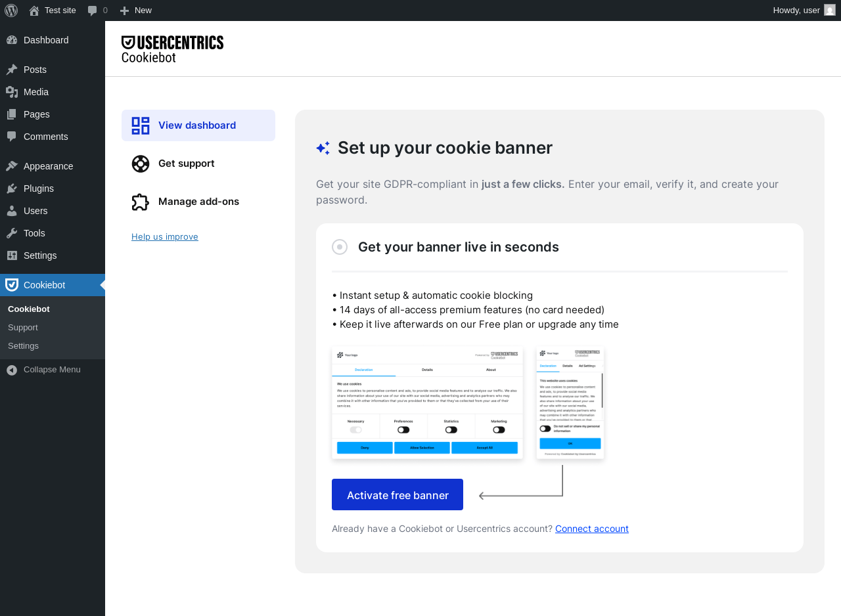
Task: Click the View dashboard grid icon
Action: coord(141,125)
